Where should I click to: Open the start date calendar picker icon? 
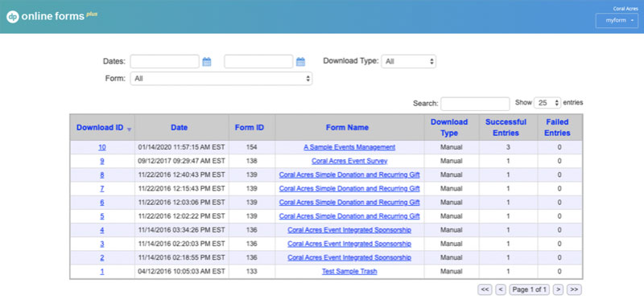pyautogui.click(x=207, y=62)
